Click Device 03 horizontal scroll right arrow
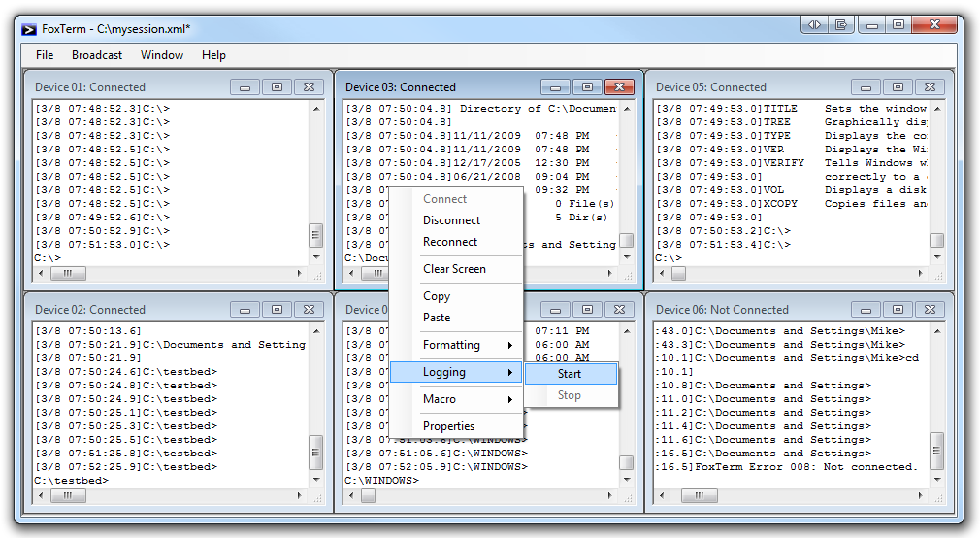The image size is (980, 538). pyautogui.click(x=610, y=274)
